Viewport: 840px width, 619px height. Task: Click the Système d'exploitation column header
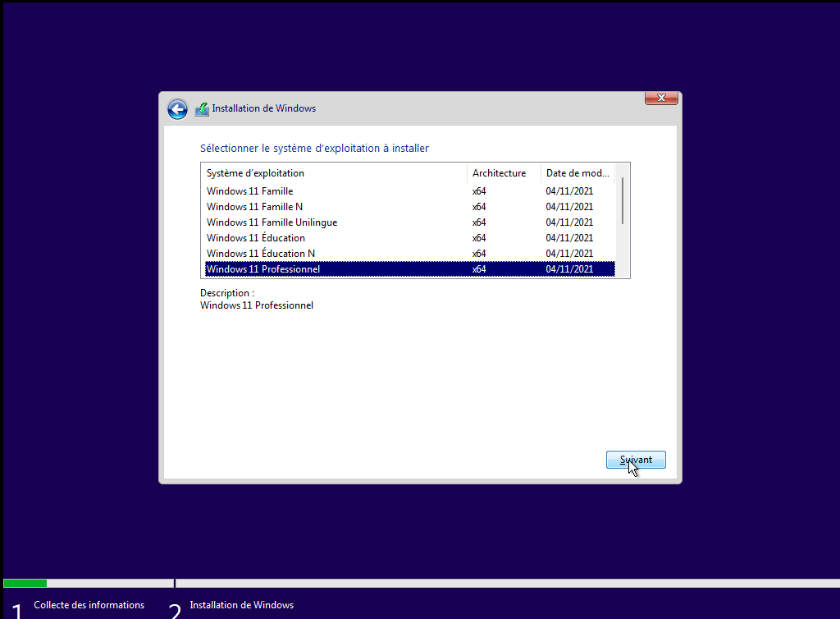(x=335, y=173)
